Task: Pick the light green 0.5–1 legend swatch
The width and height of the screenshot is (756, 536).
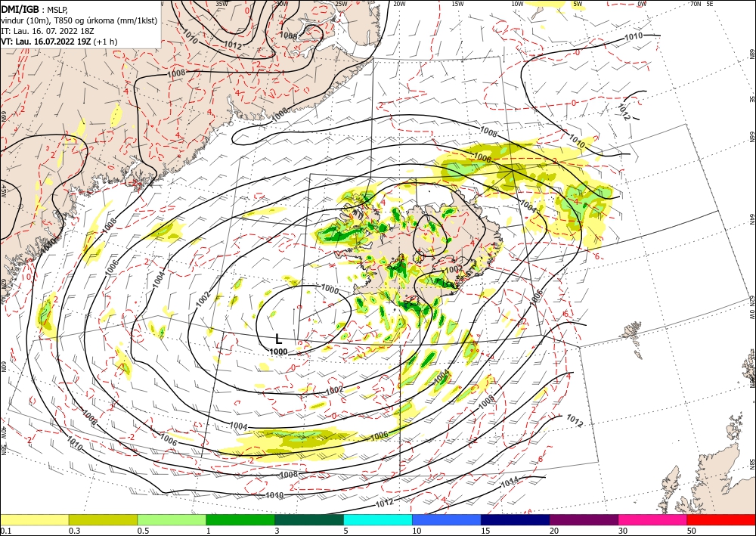Action: 172,519
